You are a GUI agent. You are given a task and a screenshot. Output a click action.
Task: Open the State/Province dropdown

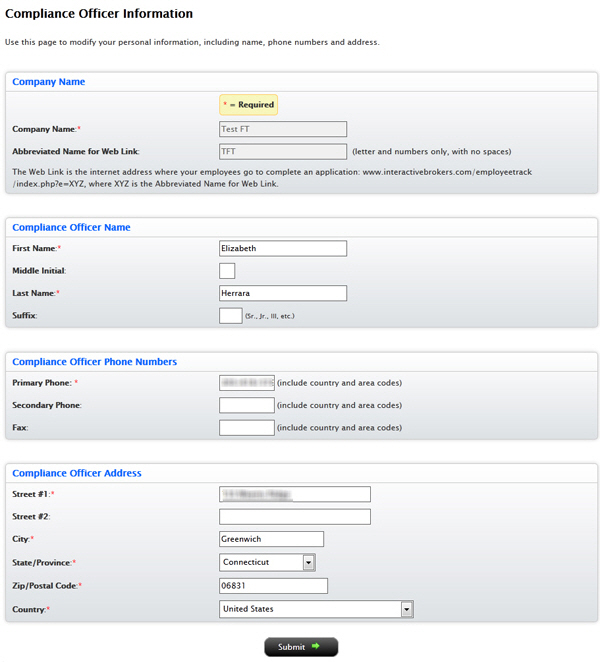(267, 562)
